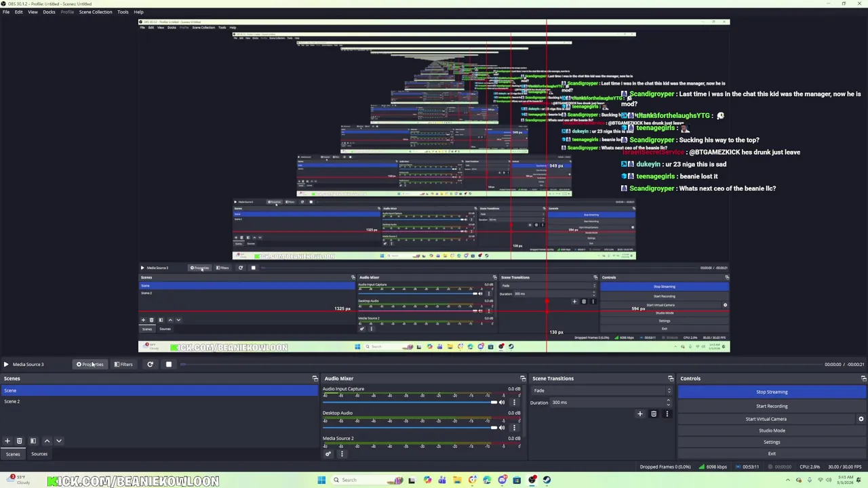
Task: Step the transition Duration spinner arrows
Action: [669, 403]
